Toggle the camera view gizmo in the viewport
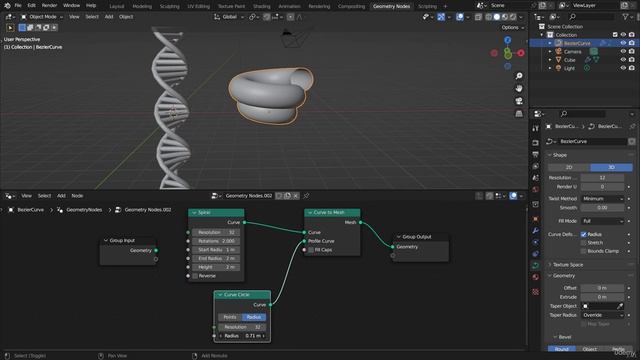This screenshot has width=640, height=360. coord(519,101)
